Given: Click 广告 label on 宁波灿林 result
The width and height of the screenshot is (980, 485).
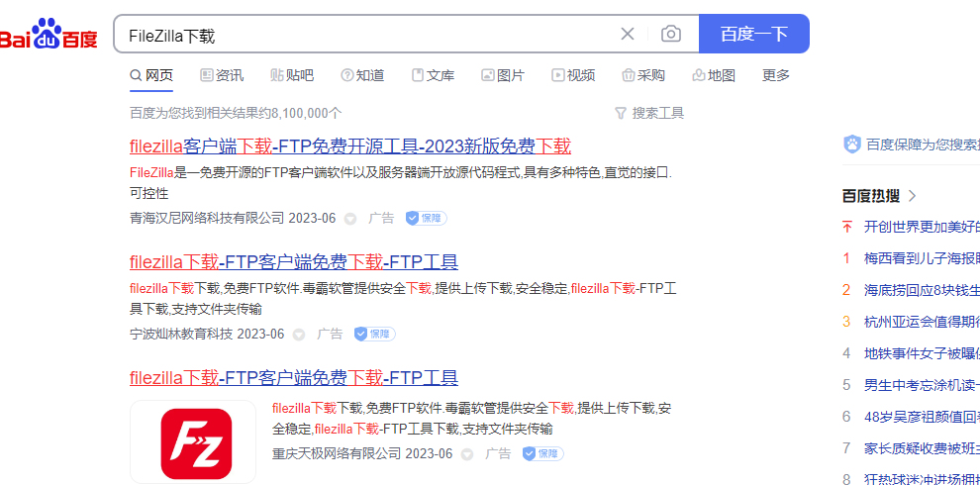Looking at the screenshot, I should [330, 334].
